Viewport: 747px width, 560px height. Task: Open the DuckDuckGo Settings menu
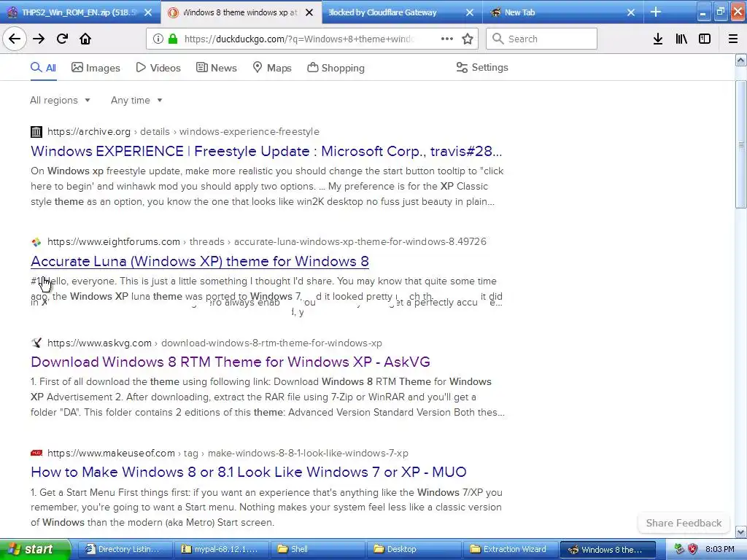click(482, 68)
